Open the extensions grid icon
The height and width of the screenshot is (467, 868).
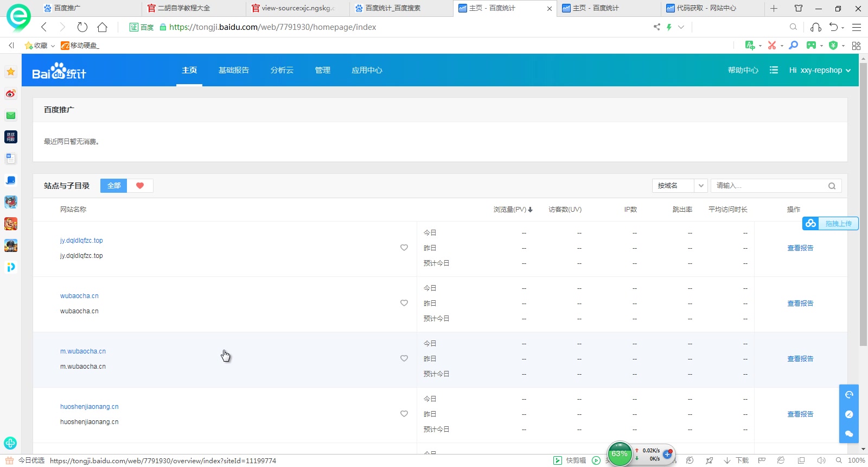[x=857, y=46]
